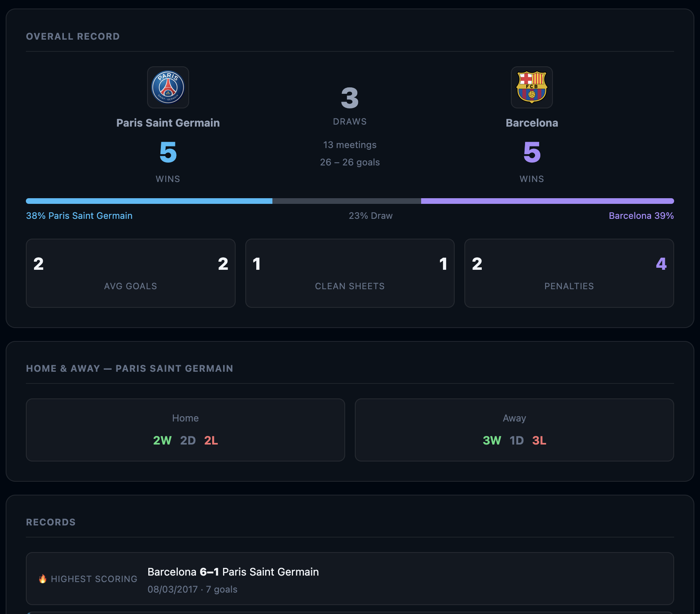The image size is (700, 614).
Task: Open the AVG GOALS stat card
Action: [x=131, y=273]
